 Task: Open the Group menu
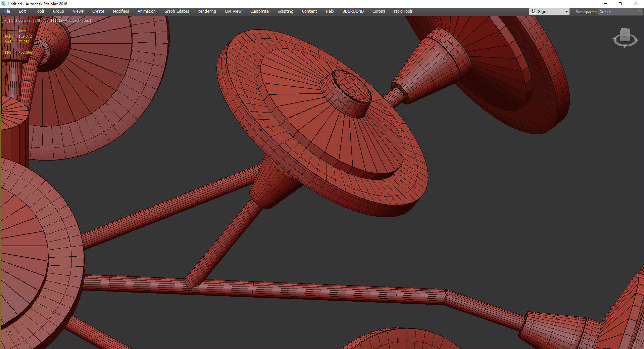(58, 11)
